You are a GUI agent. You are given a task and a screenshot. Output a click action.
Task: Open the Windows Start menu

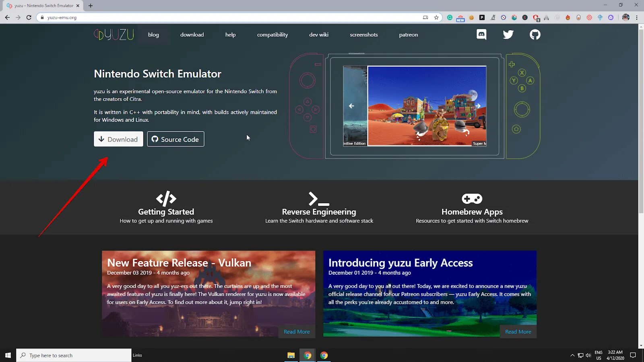pyautogui.click(x=8, y=355)
